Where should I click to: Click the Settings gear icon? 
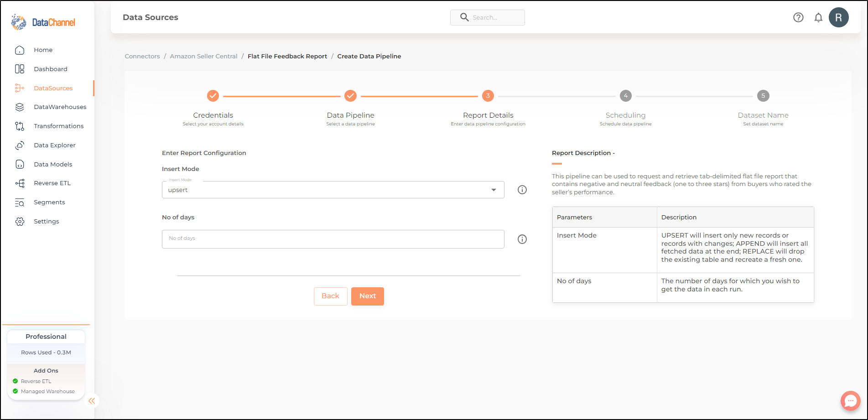click(x=20, y=221)
